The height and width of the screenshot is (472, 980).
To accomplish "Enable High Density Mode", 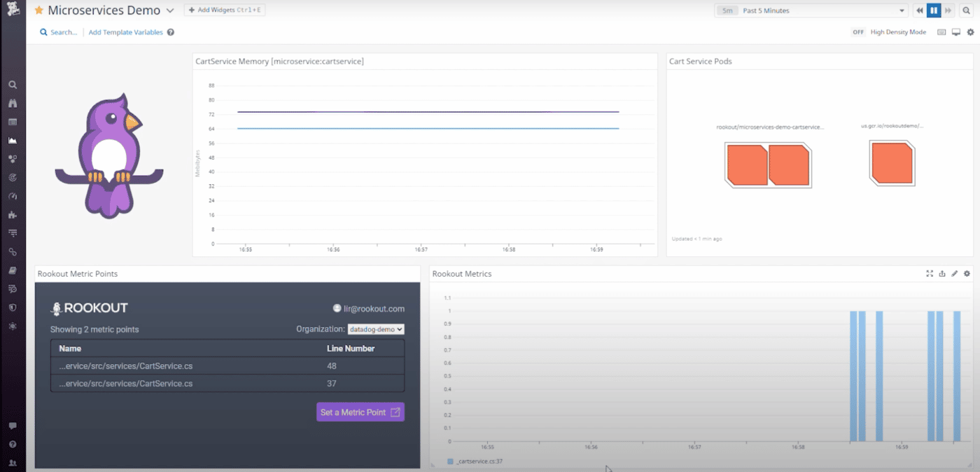I will pos(858,32).
